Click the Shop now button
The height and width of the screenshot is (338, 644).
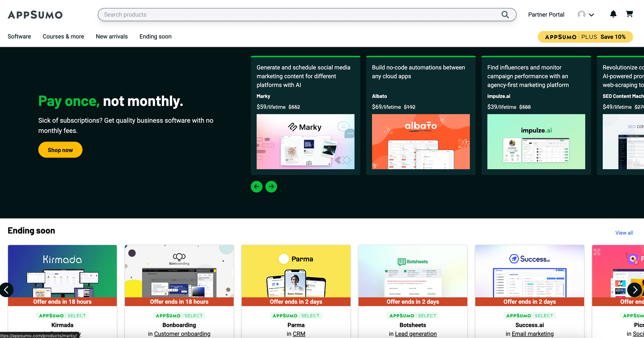click(60, 150)
